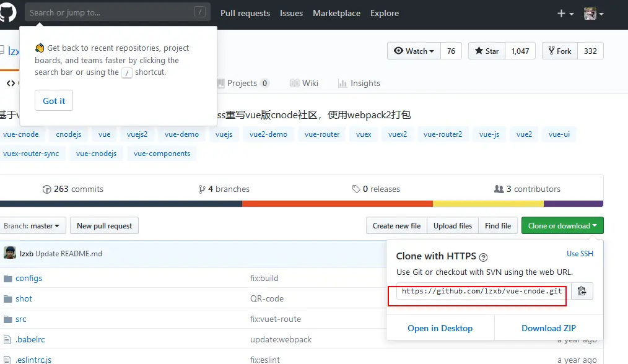The image size is (628, 364).
Task: Toggle the Clone or download dropdown
Action: [562, 225]
